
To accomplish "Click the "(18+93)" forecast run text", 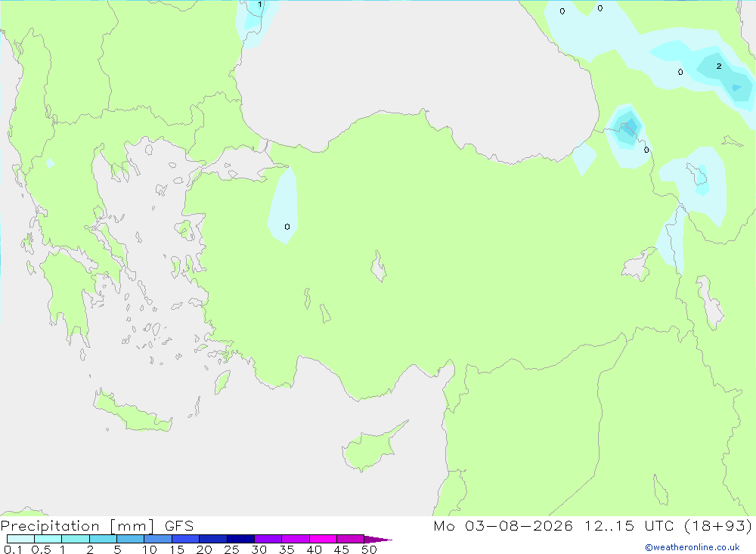I will click(718, 525).
